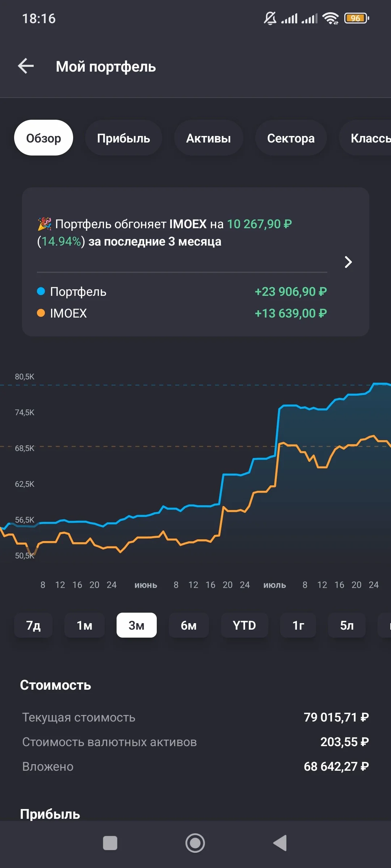Switch to the Обзор tab
The height and width of the screenshot is (868, 391).
tap(43, 138)
